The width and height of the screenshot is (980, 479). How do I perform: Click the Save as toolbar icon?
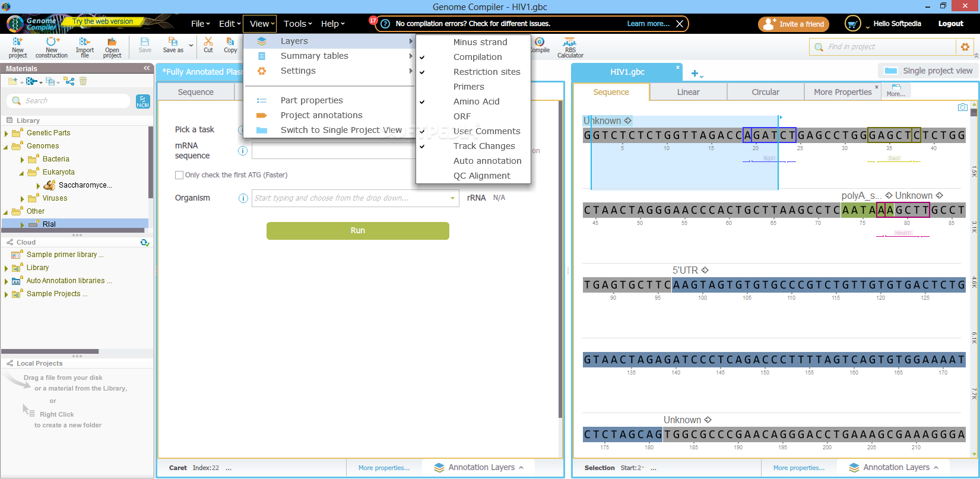coord(173,45)
